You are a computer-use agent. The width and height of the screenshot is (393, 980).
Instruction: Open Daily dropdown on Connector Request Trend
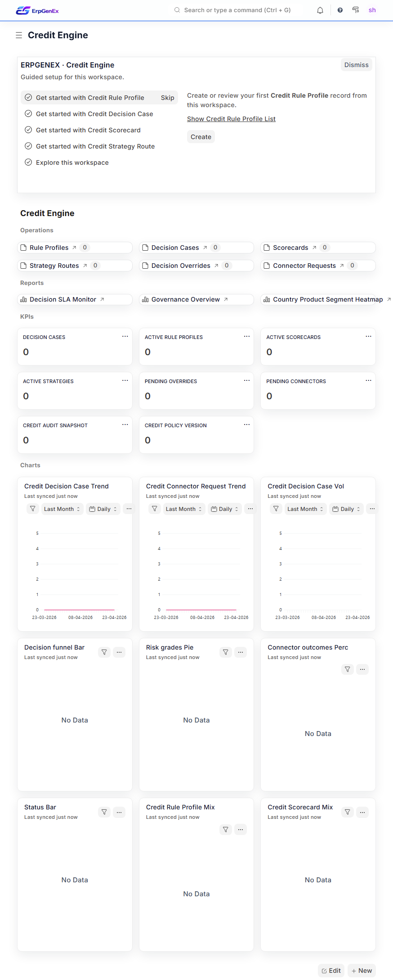coord(225,509)
